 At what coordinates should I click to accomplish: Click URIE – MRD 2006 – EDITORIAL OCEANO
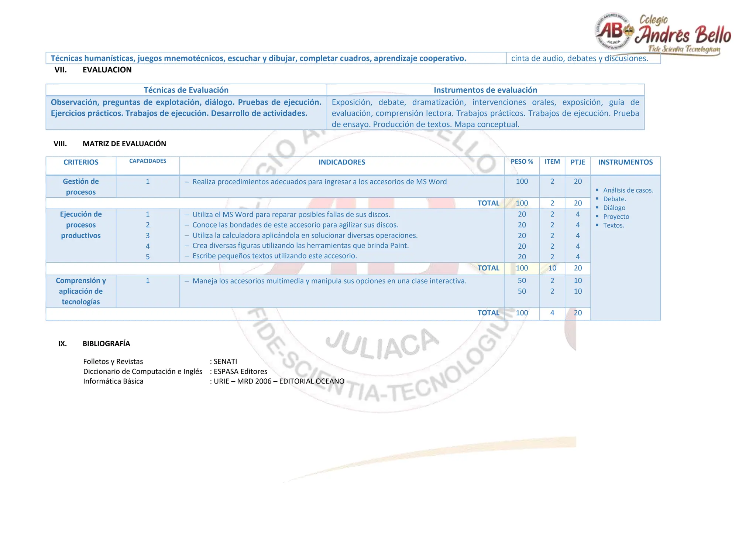pos(279,381)
